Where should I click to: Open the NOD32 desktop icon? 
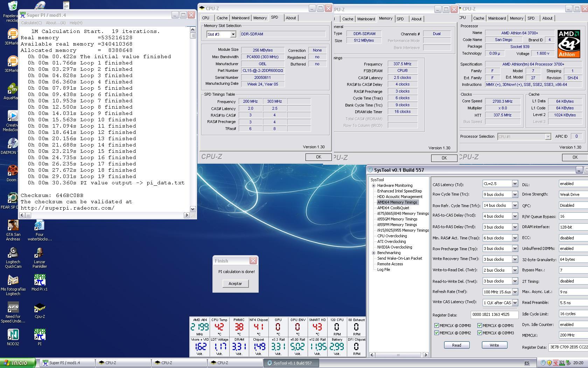13,335
